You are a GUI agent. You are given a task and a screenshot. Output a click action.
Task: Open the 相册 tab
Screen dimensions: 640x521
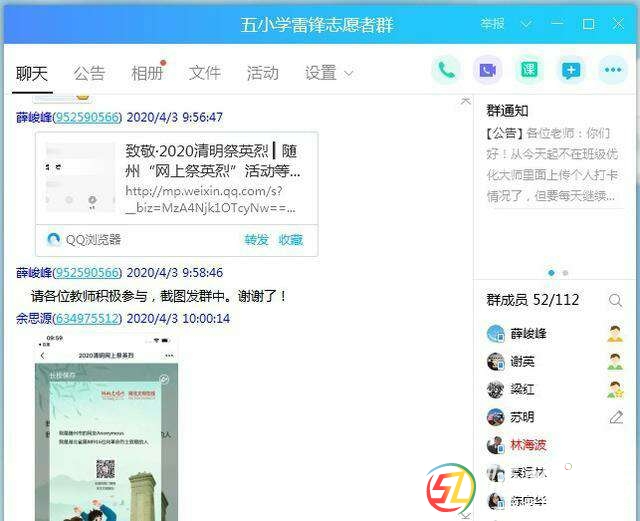(x=147, y=73)
